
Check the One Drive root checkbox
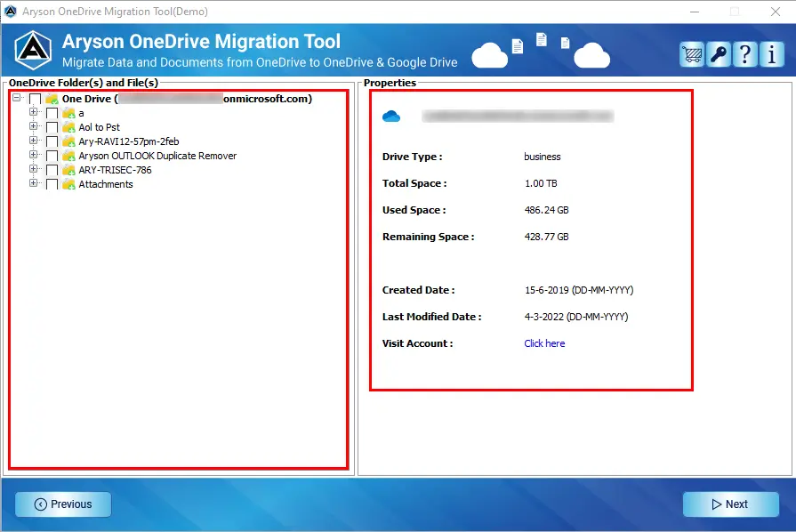35,99
